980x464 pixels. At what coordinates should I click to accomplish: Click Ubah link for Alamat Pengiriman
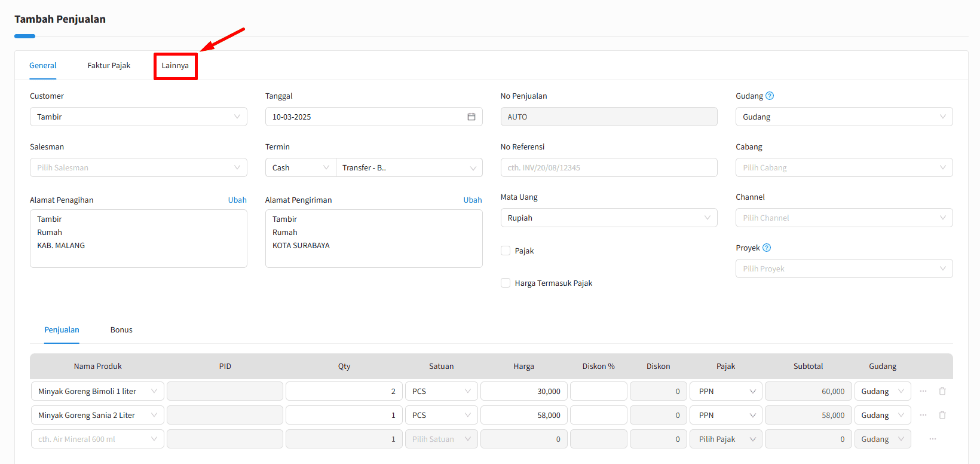pos(472,200)
